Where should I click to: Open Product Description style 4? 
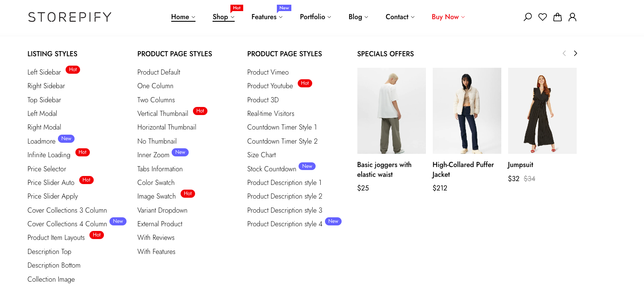(x=285, y=224)
